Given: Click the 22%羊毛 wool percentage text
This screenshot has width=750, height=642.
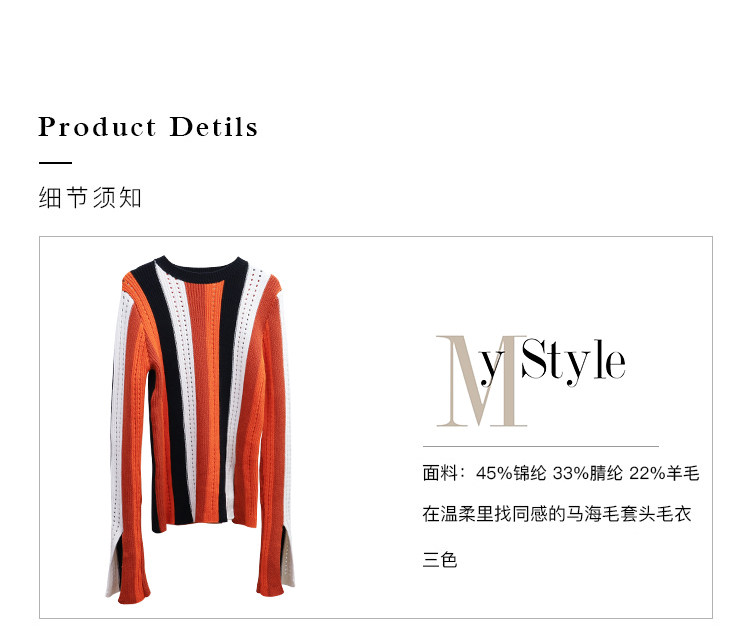Looking at the screenshot, I should coord(664,473).
